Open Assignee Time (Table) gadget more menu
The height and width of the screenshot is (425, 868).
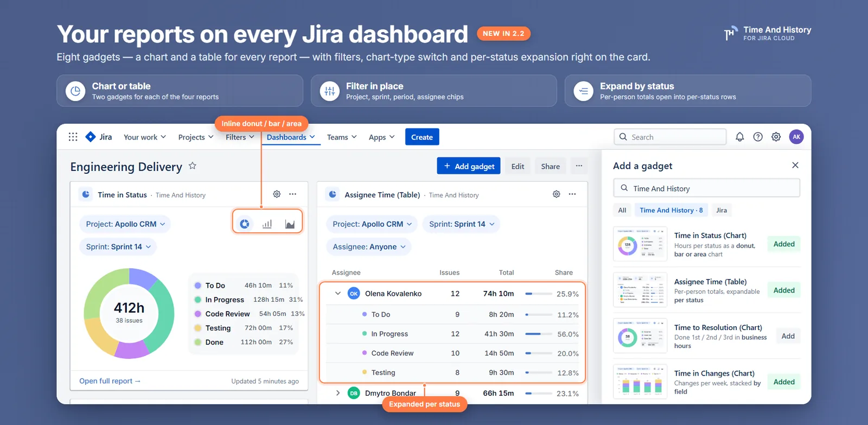pyautogui.click(x=572, y=194)
